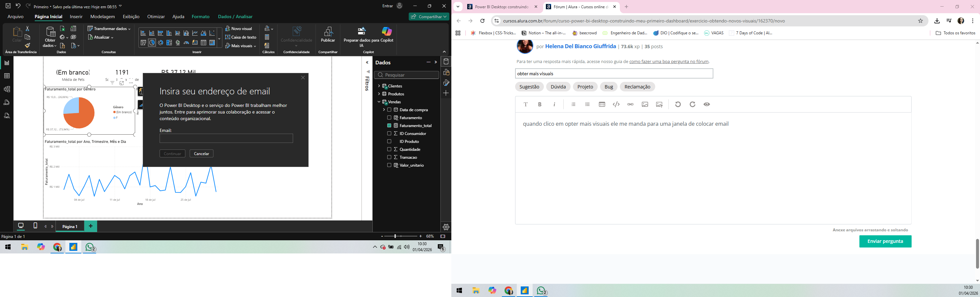The width and height of the screenshot is (980, 297).
Task: Expand the Filtros pane
Action: coord(367,63)
